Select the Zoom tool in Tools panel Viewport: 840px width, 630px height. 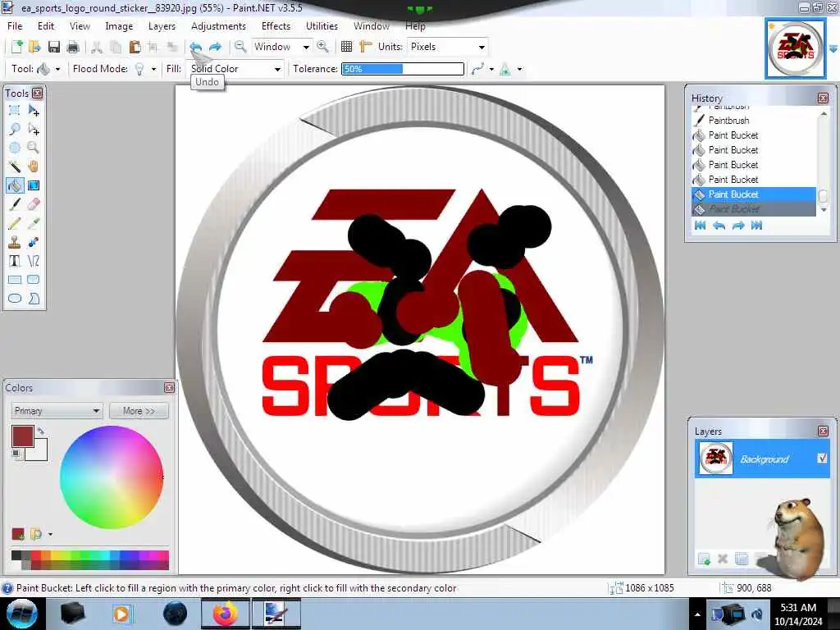click(33, 148)
